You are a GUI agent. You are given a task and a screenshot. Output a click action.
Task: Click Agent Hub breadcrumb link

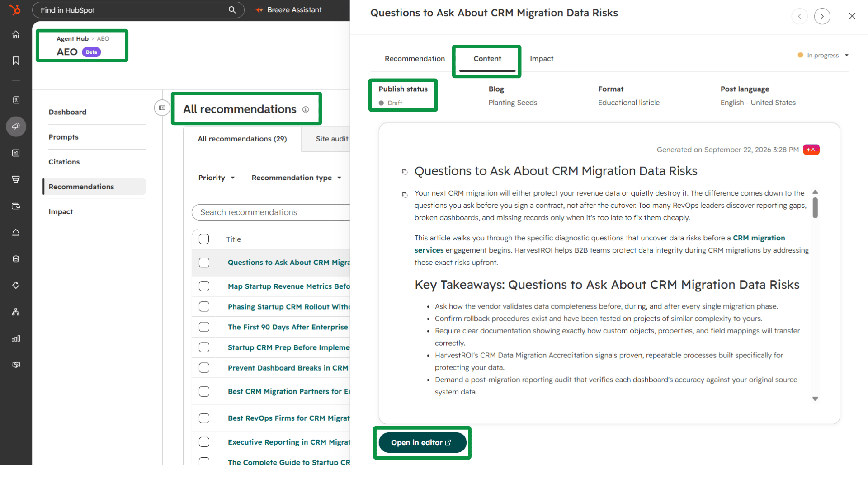coord(72,38)
